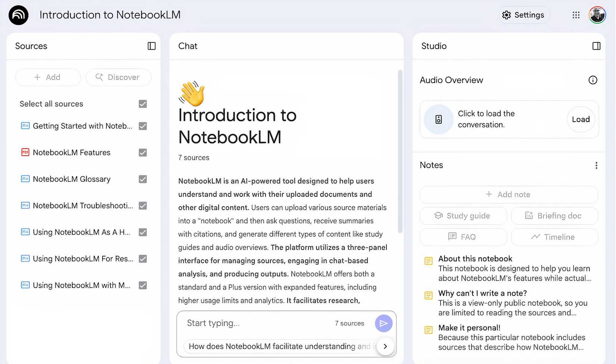Click the send message arrow in chat

pyautogui.click(x=383, y=323)
